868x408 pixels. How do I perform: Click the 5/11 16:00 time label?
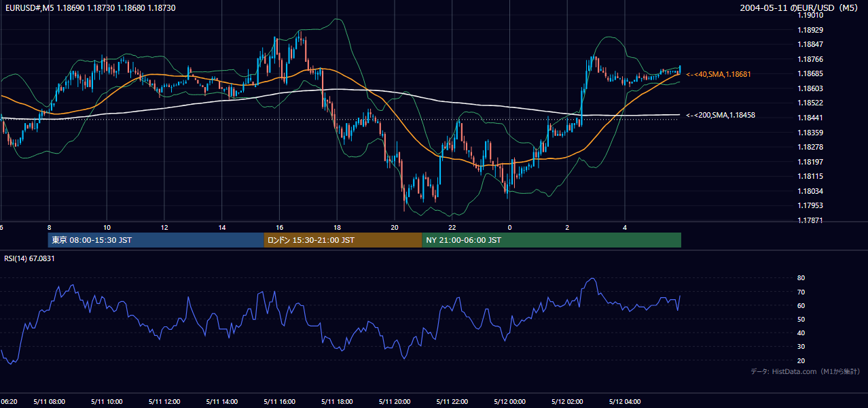click(x=279, y=402)
